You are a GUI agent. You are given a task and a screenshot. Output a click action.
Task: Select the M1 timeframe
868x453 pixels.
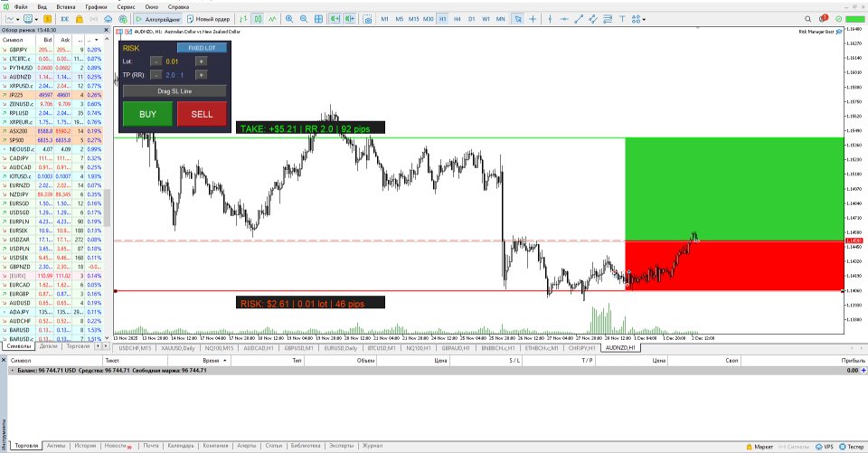point(385,19)
